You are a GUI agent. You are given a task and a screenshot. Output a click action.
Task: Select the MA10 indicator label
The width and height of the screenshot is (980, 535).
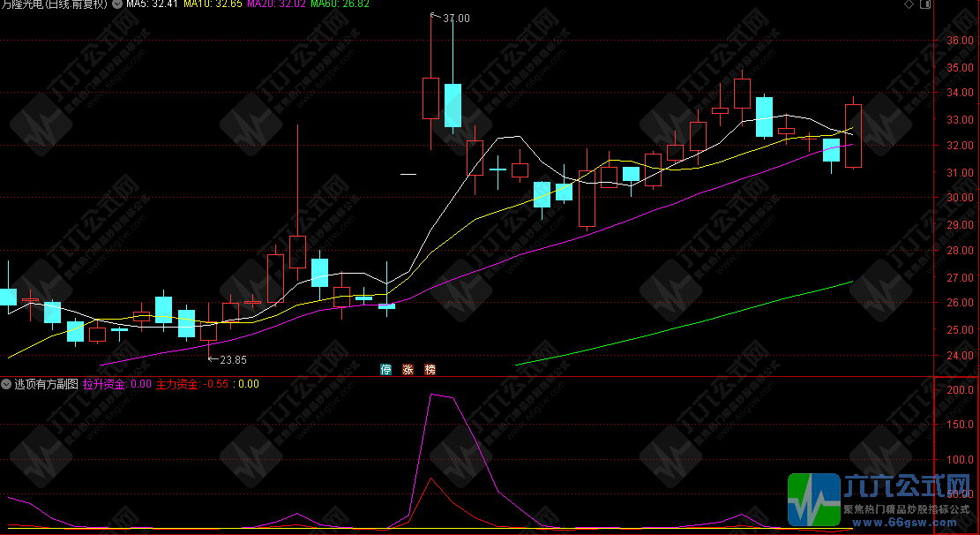tap(212, 4)
